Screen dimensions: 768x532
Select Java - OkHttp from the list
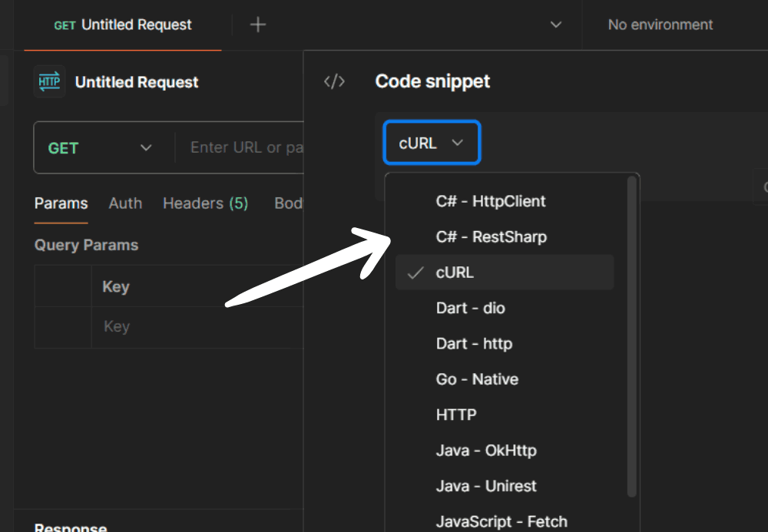[x=485, y=450]
